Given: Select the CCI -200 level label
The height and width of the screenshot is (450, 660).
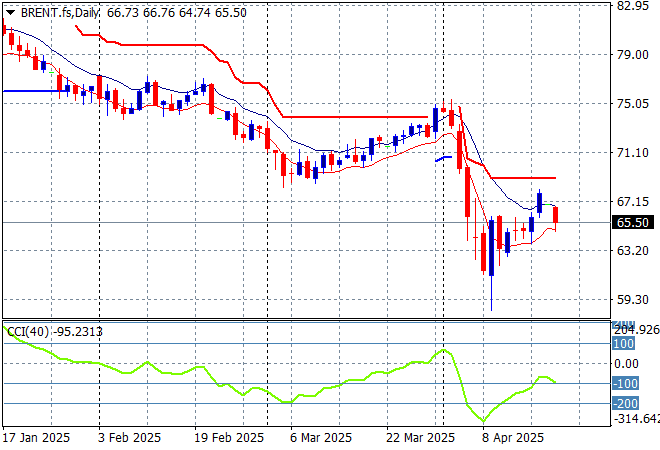Looking at the screenshot, I should (625, 403).
